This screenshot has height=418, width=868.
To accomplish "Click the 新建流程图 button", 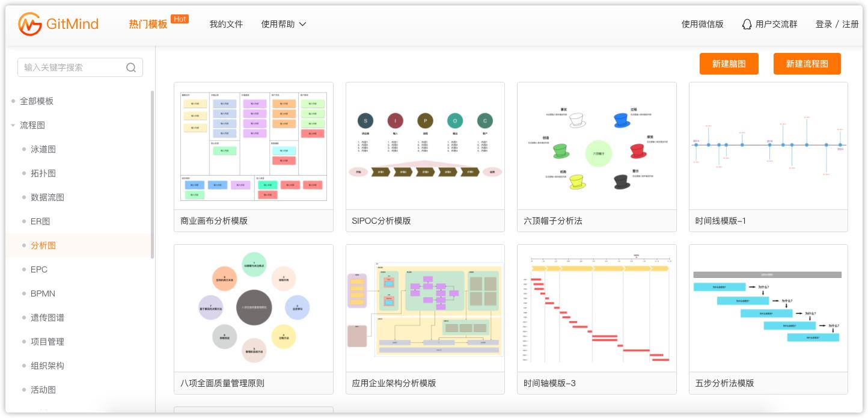I will tap(807, 64).
